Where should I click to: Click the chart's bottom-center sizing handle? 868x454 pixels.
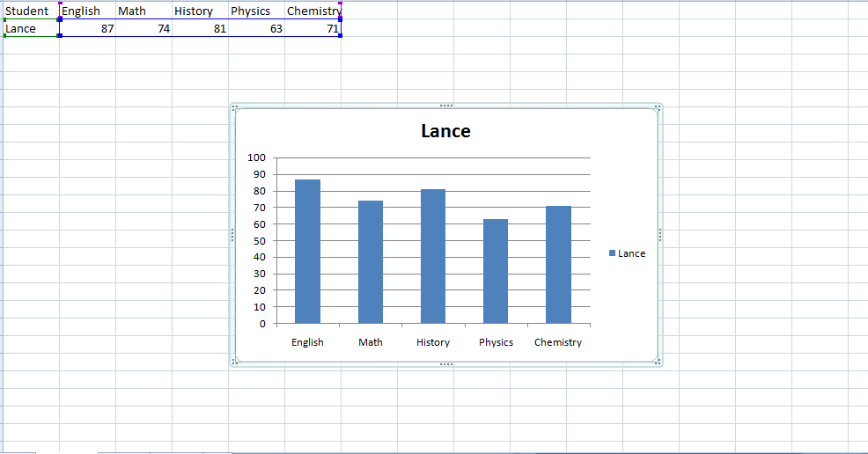pos(446,364)
